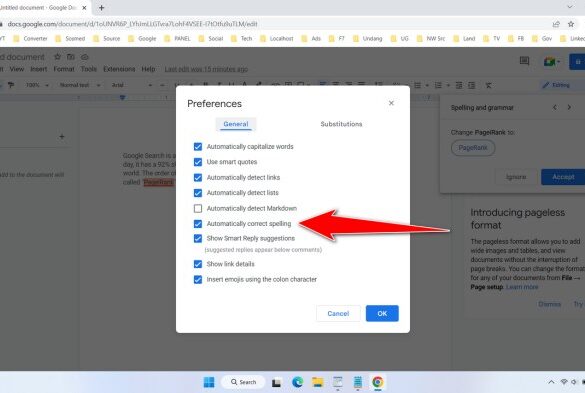Toggle Show Smart Reply suggestions checkbox
This screenshot has height=393, width=585.
[x=198, y=238]
